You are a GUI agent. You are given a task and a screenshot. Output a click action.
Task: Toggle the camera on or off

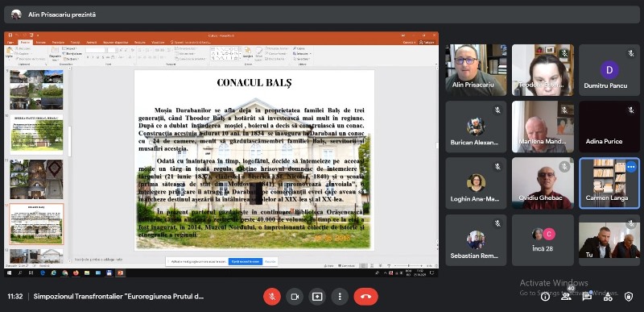pyautogui.click(x=295, y=297)
